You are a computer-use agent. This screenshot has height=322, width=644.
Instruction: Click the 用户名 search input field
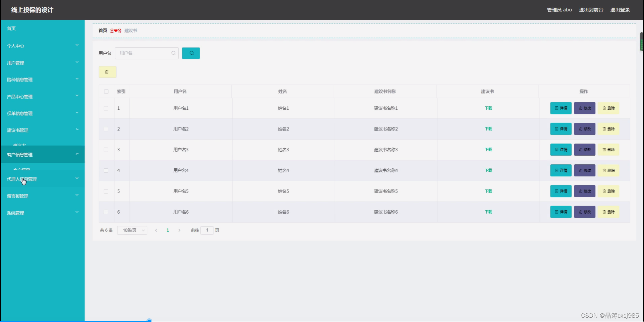(147, 53)
